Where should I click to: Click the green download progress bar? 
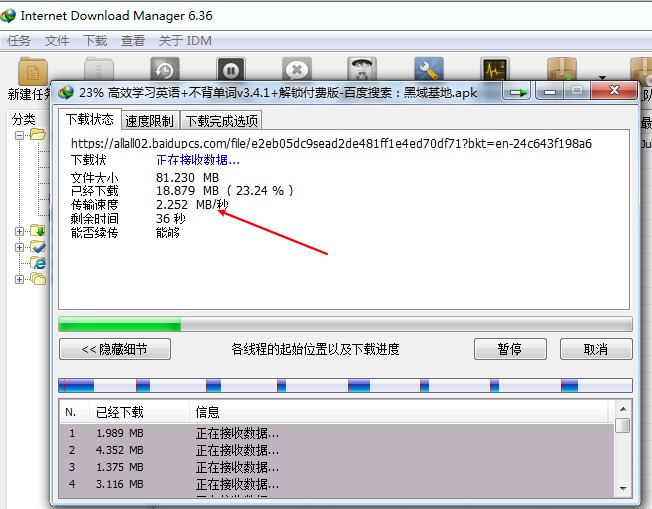345,324
